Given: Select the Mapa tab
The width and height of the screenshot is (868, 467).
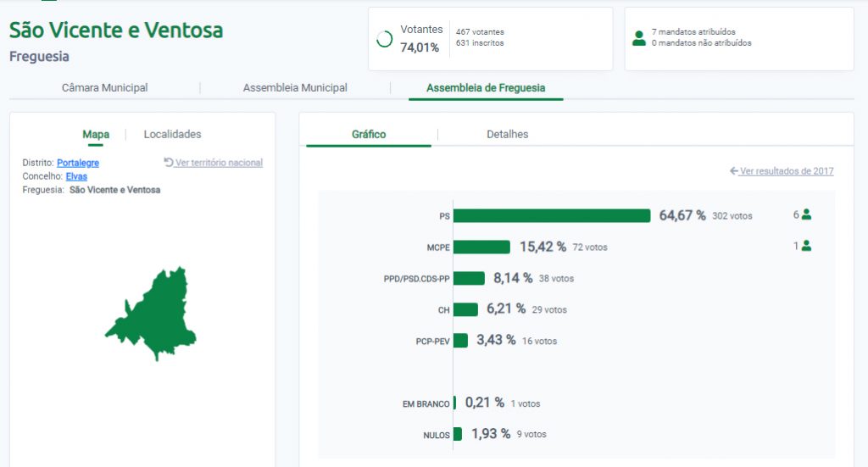Looking at the screenshot, I should tap(96, 135).
